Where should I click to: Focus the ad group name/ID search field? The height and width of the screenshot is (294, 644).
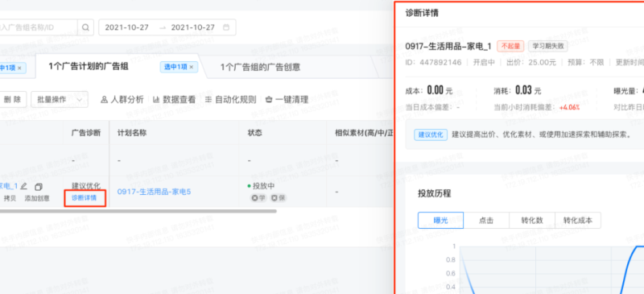pos(39,27)
